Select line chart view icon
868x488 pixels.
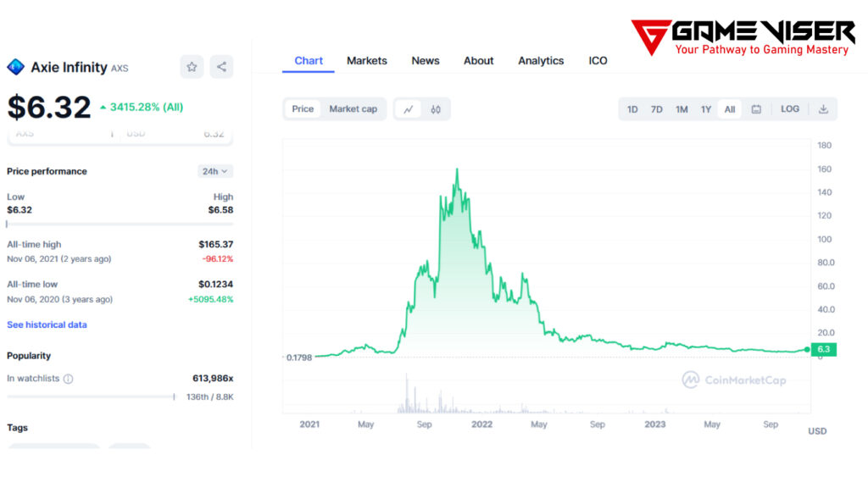click(x=409, y=109)
